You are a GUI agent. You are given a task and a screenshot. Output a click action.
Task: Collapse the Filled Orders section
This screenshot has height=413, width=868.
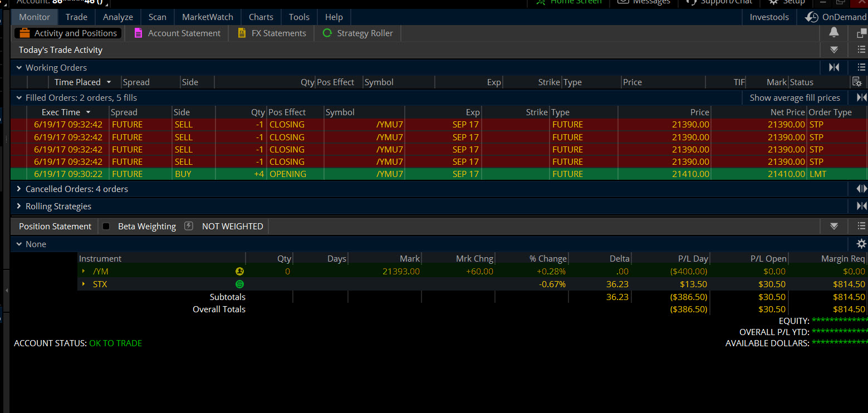19,97
